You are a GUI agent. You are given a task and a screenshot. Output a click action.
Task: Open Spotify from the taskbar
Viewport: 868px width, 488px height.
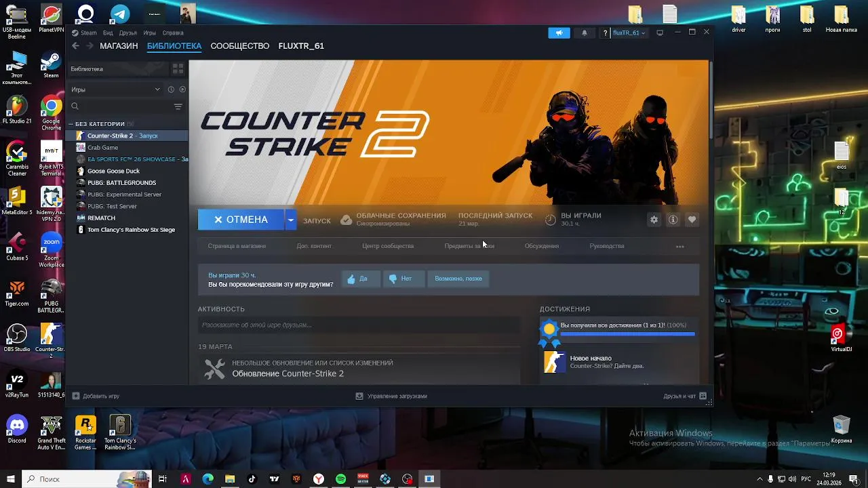point(340,479)
